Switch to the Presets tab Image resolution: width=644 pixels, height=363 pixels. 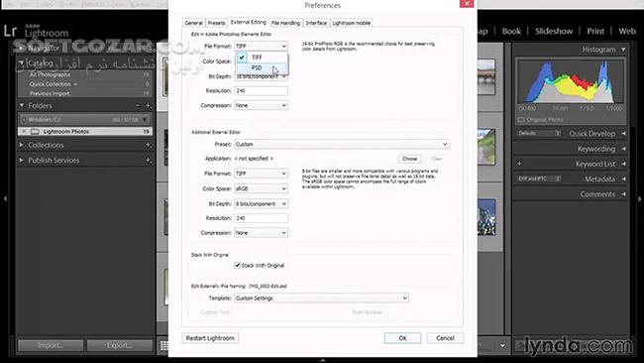(216, 23)
